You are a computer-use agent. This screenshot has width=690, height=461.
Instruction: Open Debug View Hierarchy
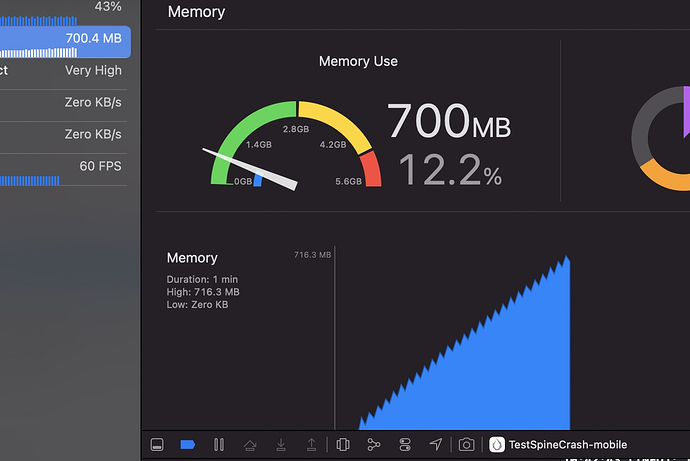tap(343, 445)
